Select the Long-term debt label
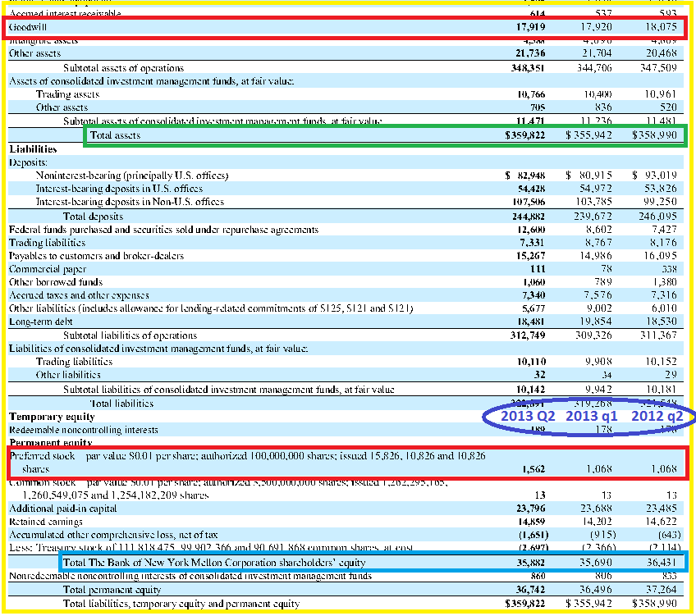This screenshot has width=696, height=616. (40, 322)
